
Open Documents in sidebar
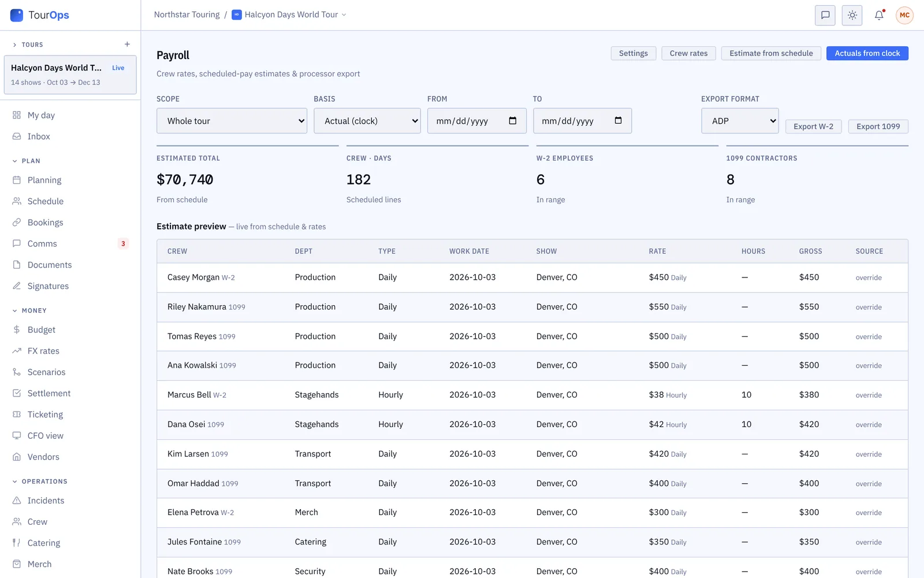click(70, 265)
